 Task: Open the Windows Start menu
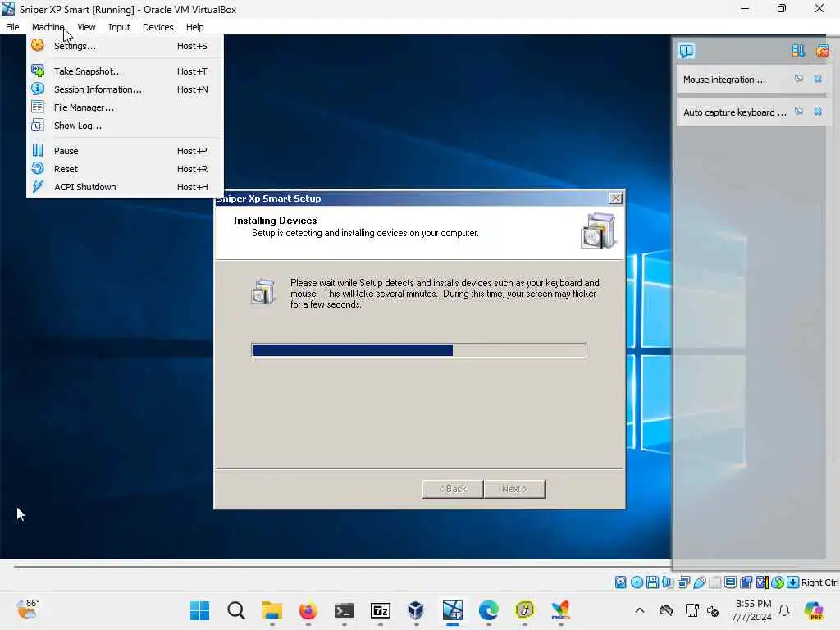point(200,610)
